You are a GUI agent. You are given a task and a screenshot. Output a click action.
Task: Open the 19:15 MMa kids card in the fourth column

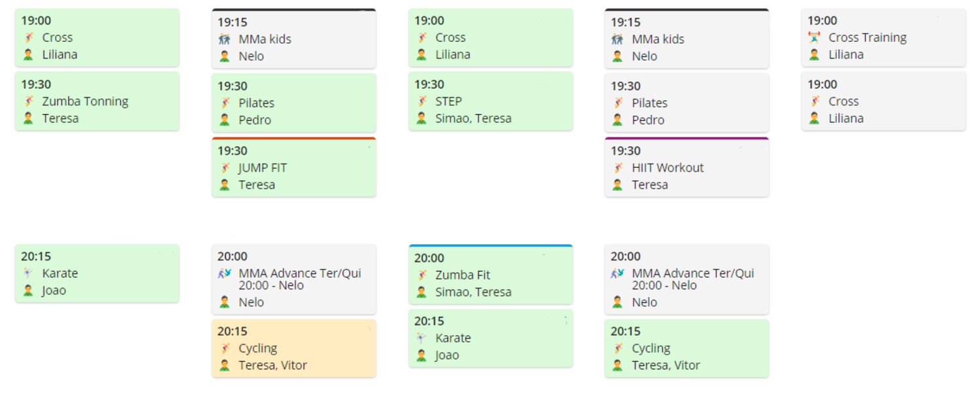[x=687, y=39]
